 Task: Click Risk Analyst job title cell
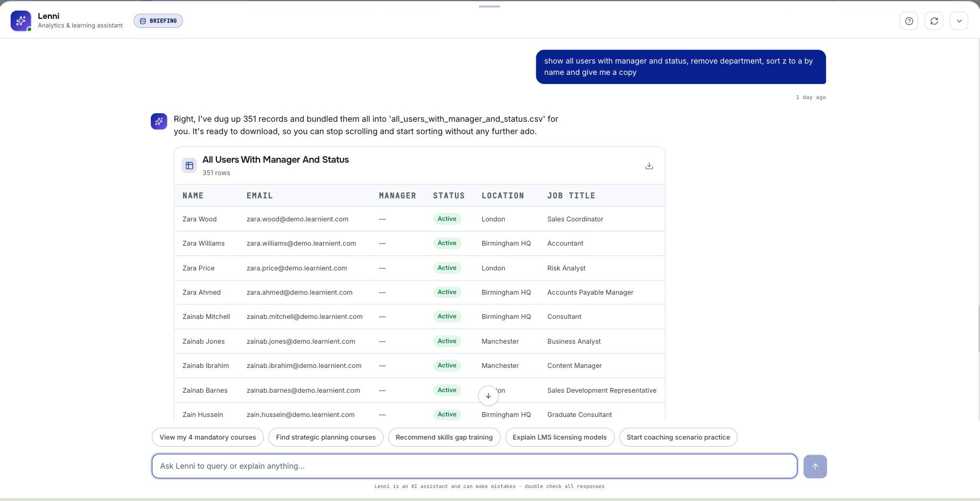coord(566,268)
